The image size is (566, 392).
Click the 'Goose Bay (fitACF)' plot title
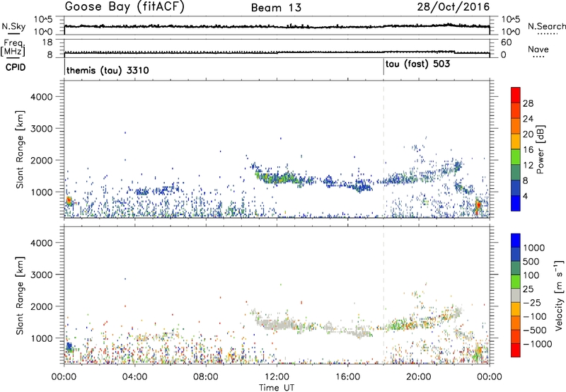click(125, 7)
